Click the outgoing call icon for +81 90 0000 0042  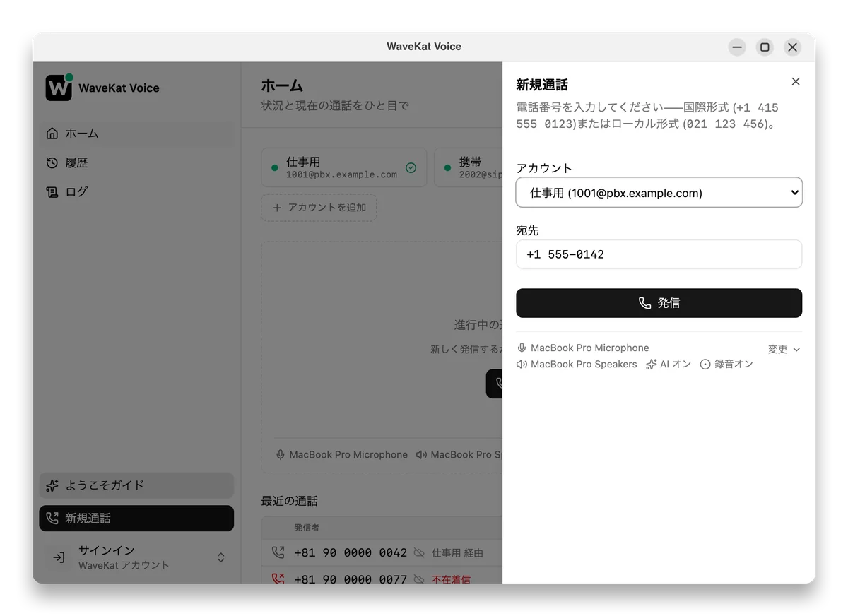tap(278, 552)
